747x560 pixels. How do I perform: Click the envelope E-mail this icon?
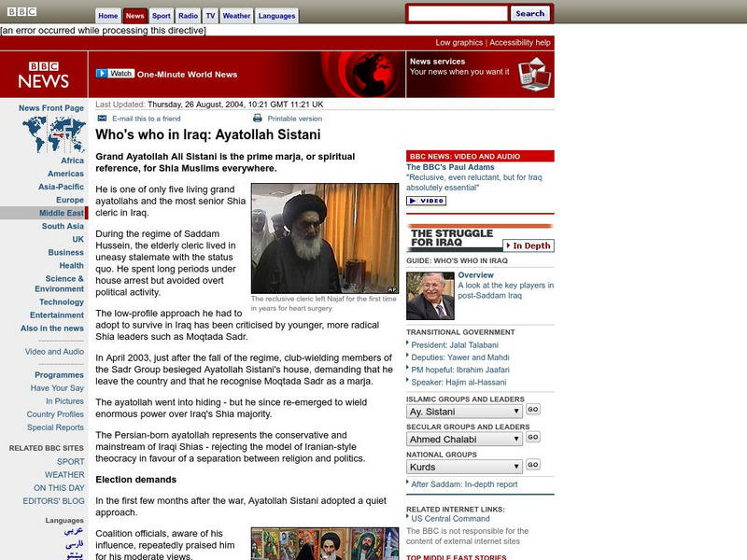tap(102, 119)
